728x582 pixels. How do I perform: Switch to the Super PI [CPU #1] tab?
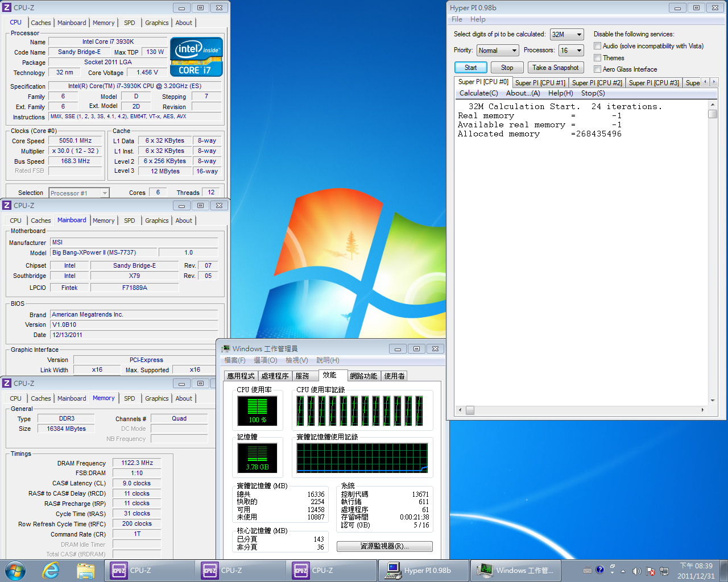540,83
